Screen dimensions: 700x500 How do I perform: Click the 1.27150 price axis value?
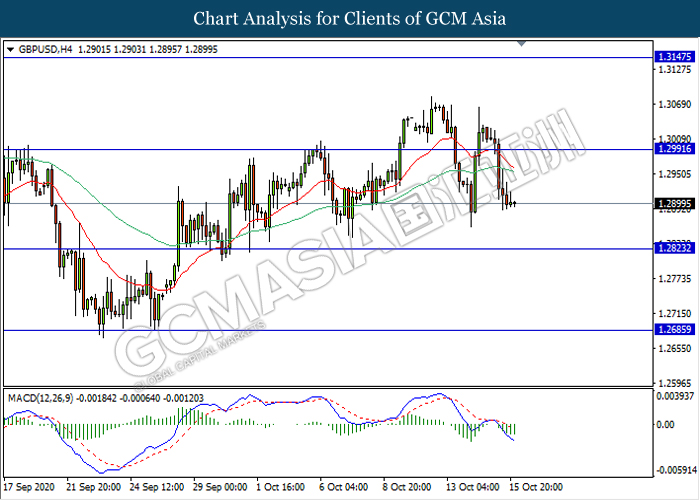[675, 313]
